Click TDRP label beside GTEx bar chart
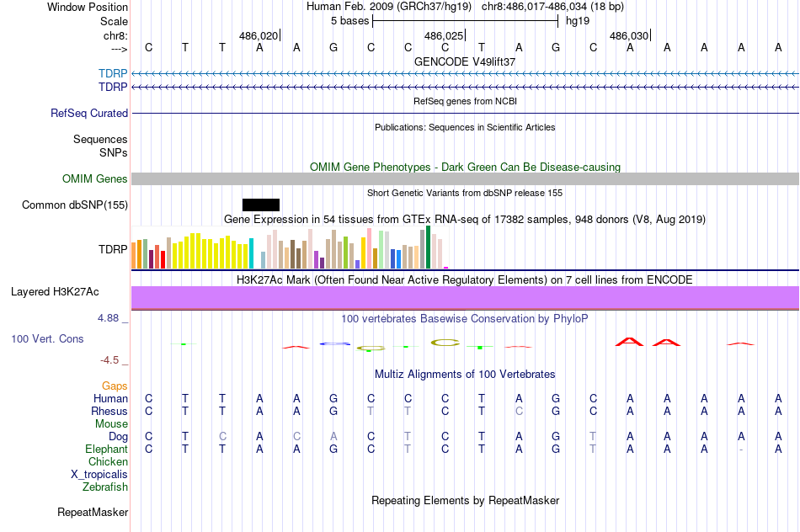This screenshot has width=800, height=532. [113, 249]
